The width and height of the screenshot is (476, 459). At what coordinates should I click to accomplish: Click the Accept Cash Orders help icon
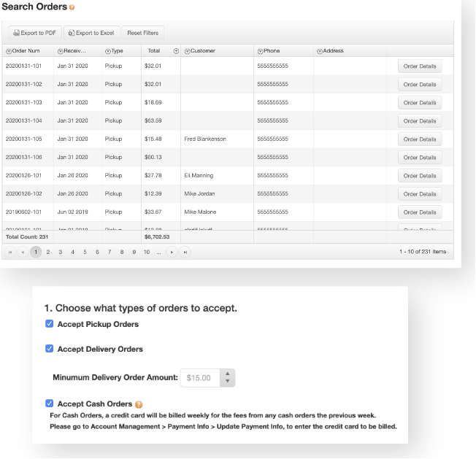[x=139, y=404]
